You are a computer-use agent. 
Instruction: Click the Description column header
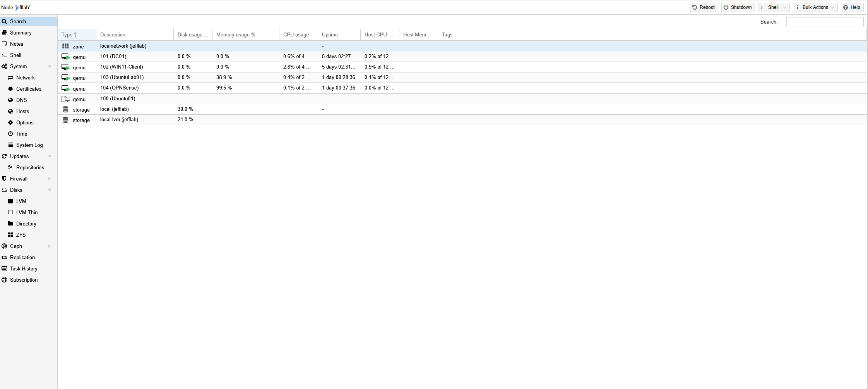pos(135,35)
